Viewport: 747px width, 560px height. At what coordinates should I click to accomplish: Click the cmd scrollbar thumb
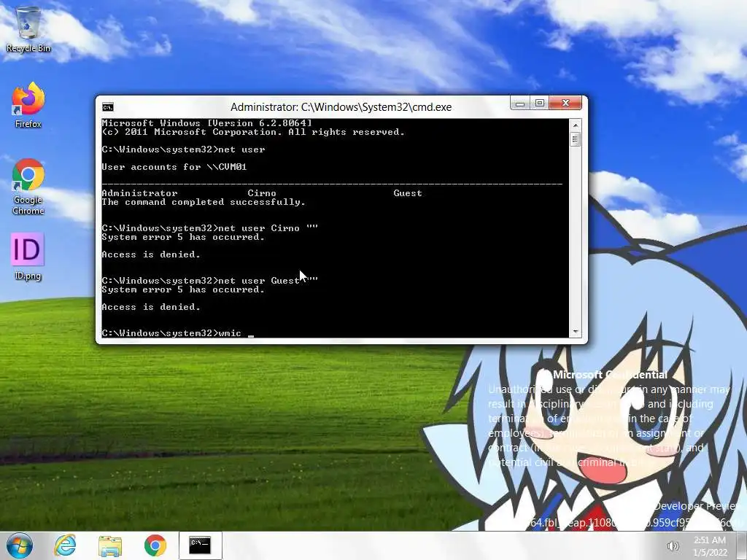576,139
